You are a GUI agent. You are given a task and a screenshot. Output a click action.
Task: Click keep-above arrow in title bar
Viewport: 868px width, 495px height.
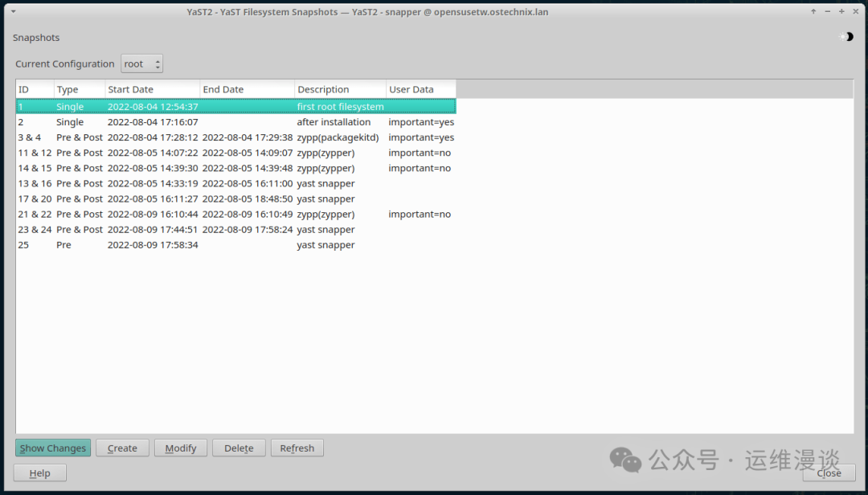point(813,11)
